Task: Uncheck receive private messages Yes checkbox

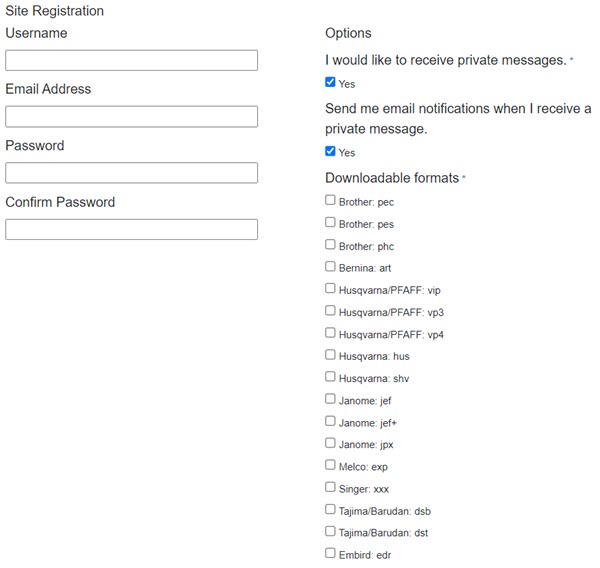Action: [x=331, y=83]
